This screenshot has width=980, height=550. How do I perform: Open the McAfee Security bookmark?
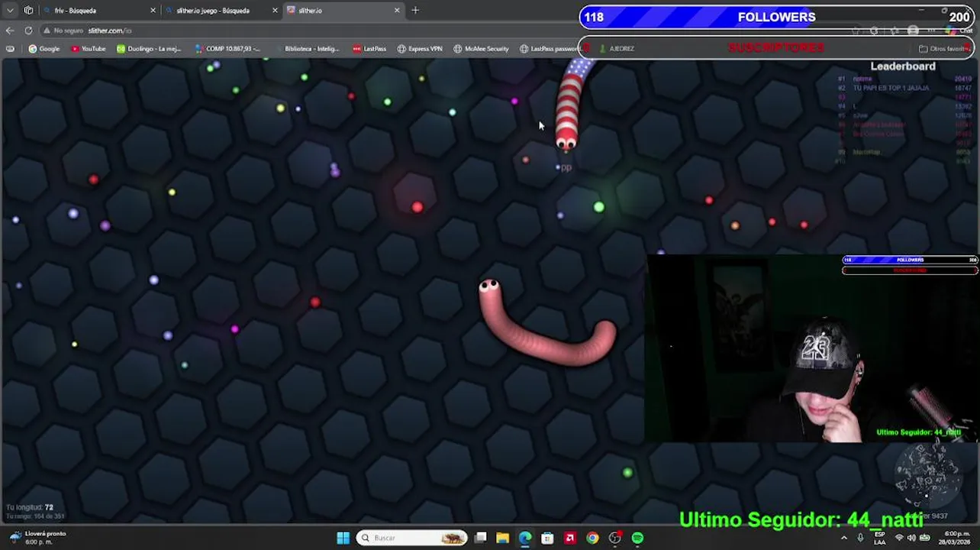[x=481, y=49]
